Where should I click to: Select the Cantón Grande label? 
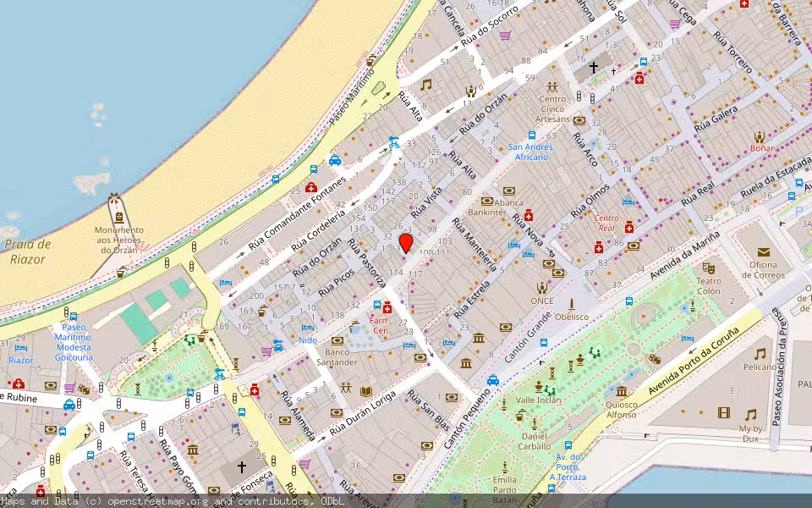[x=528, y=337]
